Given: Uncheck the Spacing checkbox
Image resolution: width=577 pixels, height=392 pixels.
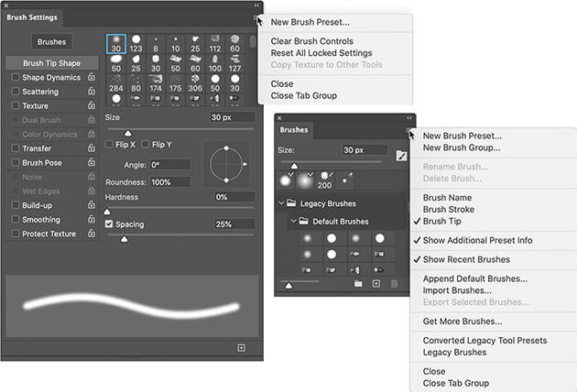Looking at the screenshot, I should [x=110, y=224].
